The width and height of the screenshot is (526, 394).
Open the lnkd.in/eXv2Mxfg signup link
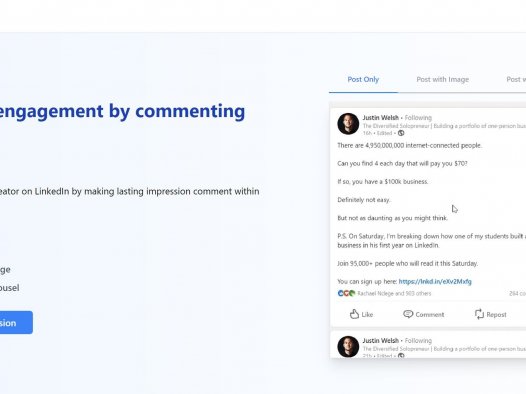pos(435,282)
